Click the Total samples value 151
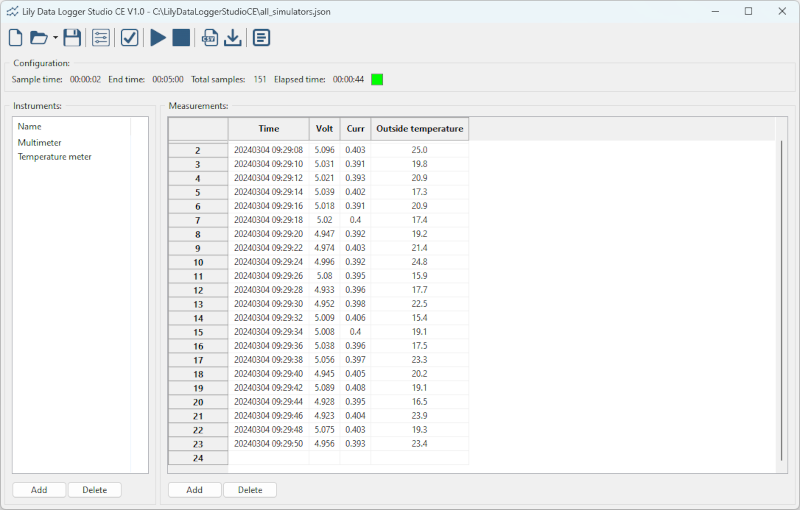800x510 pixels. tap(260, 80)
